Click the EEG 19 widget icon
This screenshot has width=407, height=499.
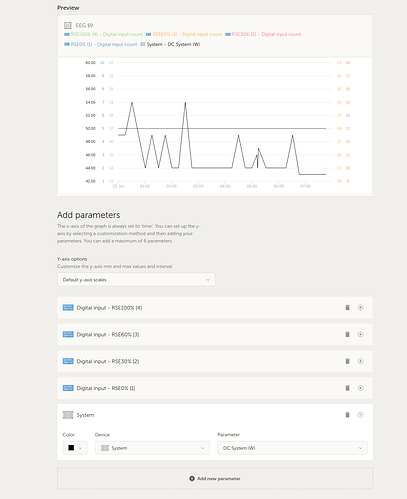tap(68, 25)
